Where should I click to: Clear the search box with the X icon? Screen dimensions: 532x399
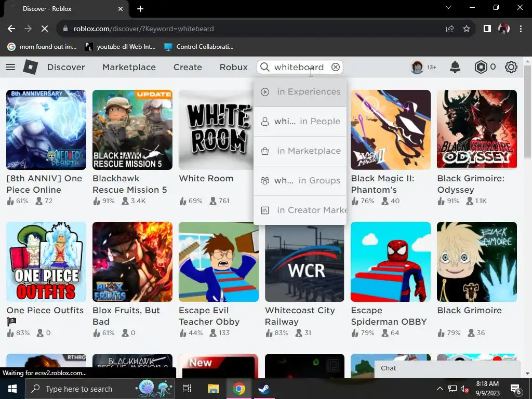pyautogui.click(x=335, y=67)
